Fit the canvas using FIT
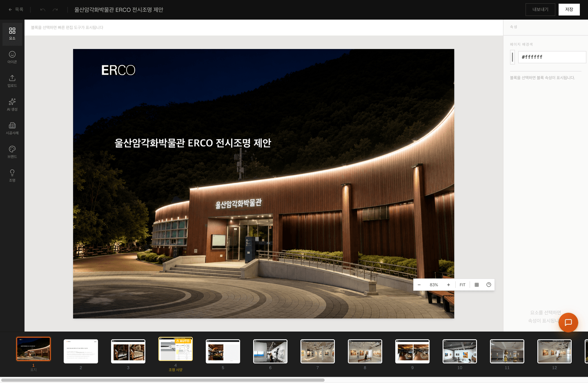 pyautogui.click(x=462, y=285)
